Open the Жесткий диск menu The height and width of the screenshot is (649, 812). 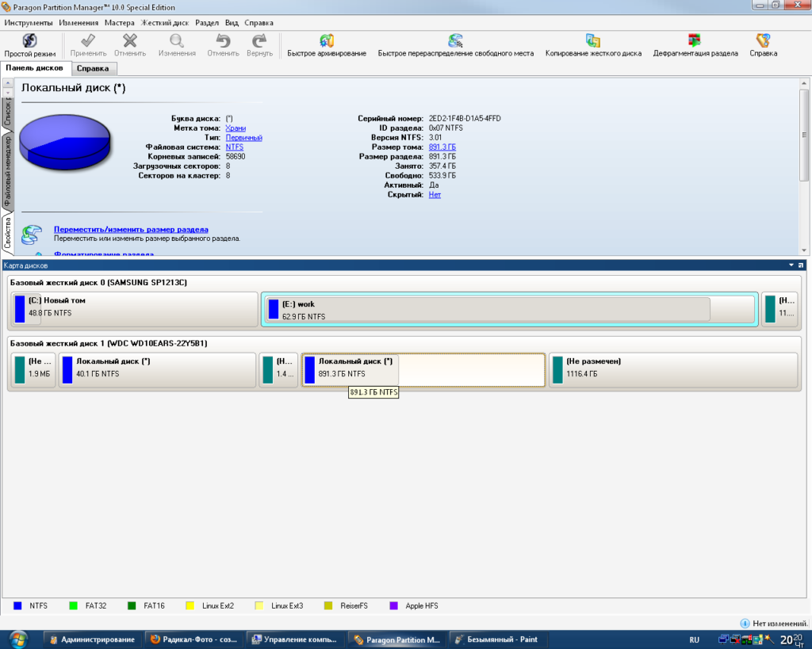tap(165, 23)
